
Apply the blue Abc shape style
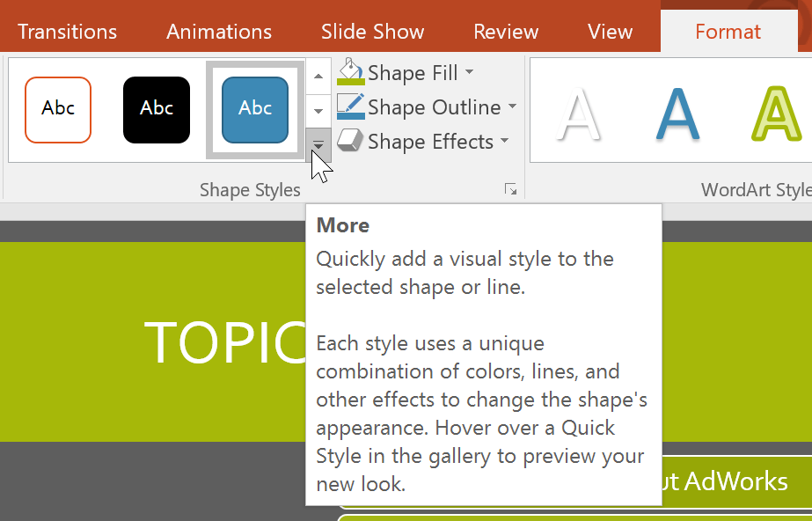pyautogui.click(x=254, y=109)
